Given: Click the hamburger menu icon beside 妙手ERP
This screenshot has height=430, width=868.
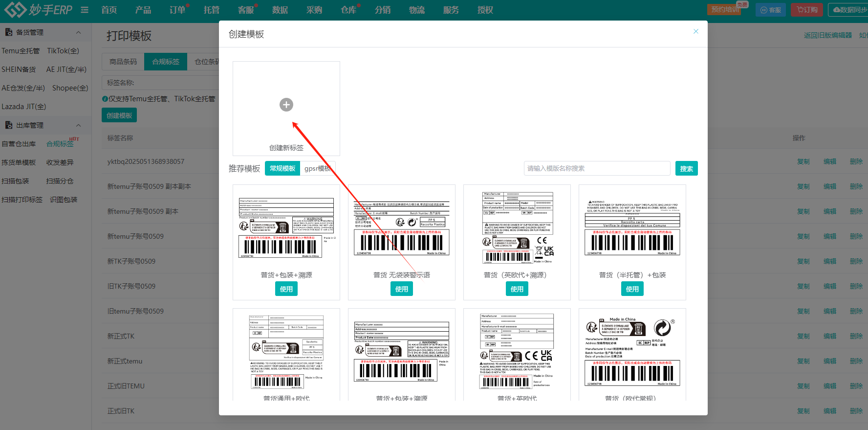Looking at the screenshot, I should click(x=85, y=10).
